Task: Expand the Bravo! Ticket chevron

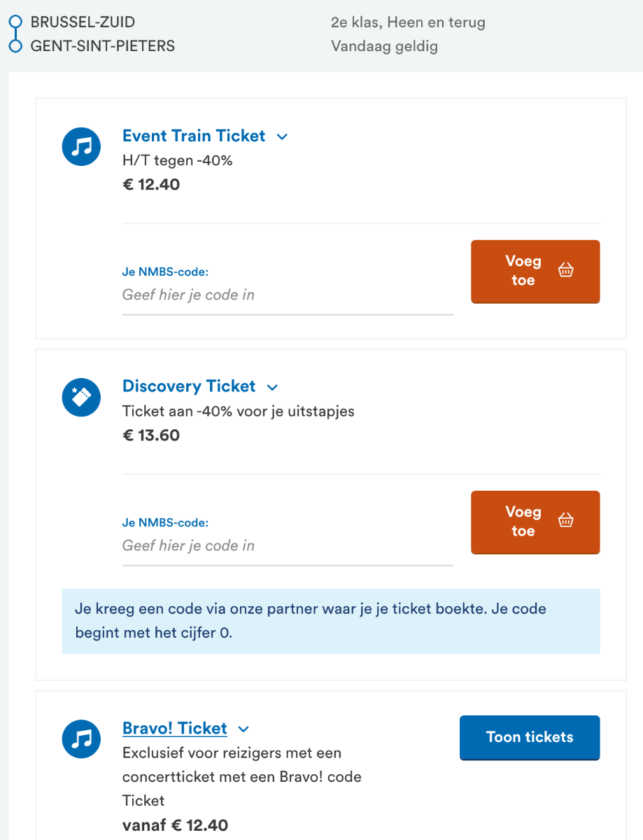Action: click(x=243, y=729)
